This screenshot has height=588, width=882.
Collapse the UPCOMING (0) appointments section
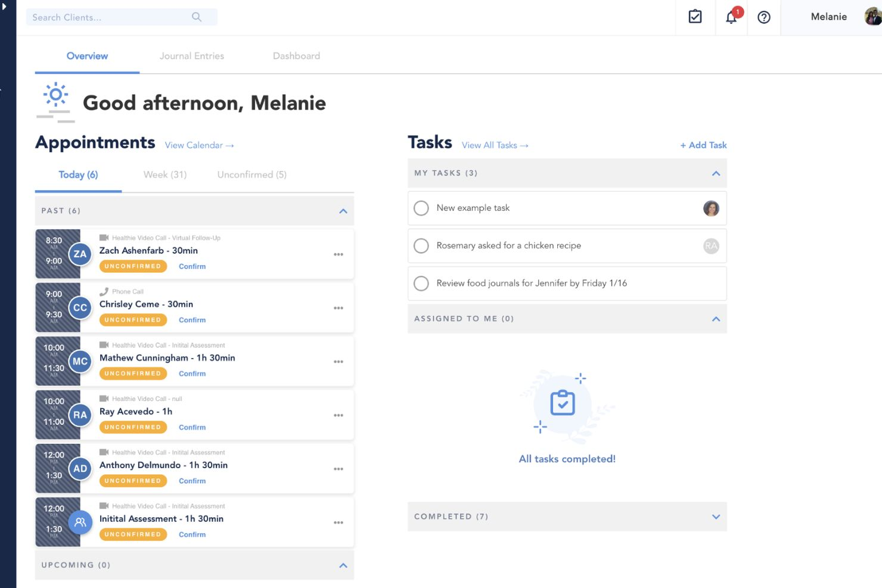(x=343, y=565)
